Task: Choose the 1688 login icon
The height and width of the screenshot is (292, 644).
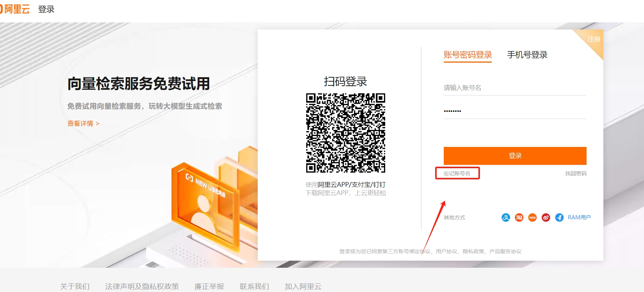Action: pyautogui.click(x=533, y=217)
